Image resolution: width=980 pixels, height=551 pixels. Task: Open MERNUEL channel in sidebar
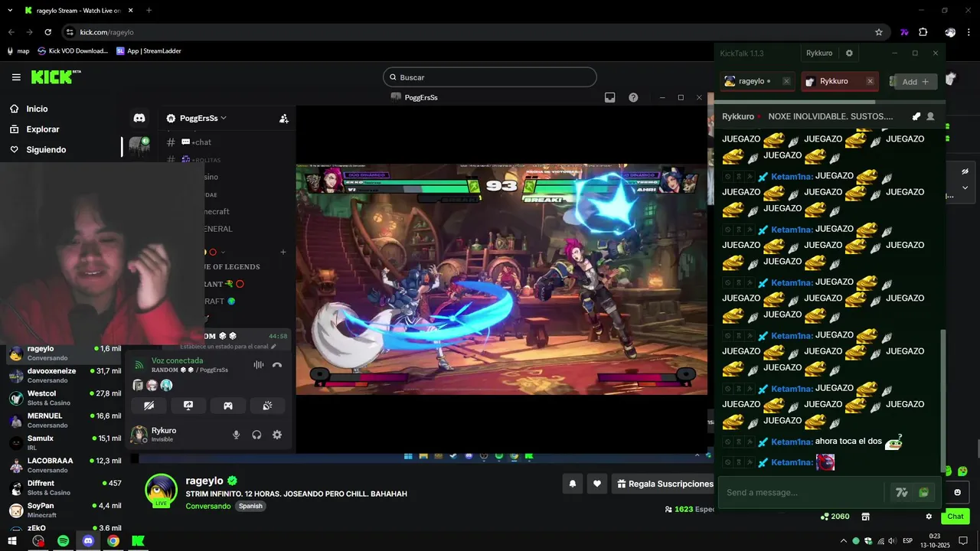(64, 420)
